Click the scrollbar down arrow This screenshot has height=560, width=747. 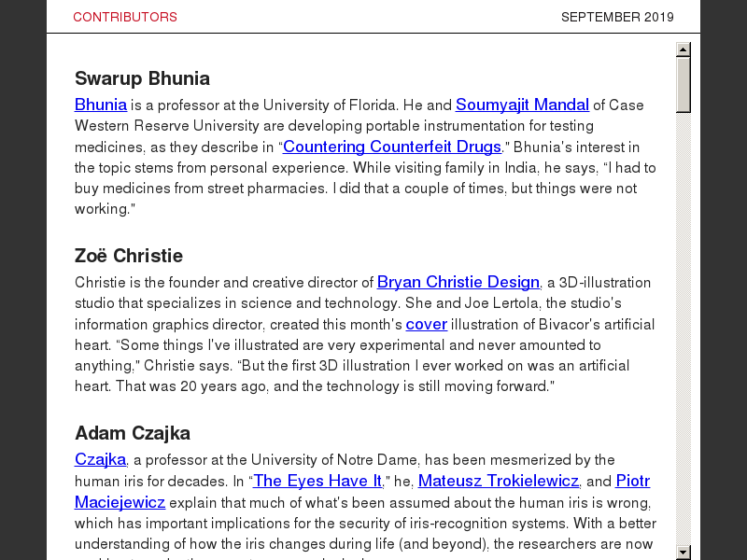(684, 553)
